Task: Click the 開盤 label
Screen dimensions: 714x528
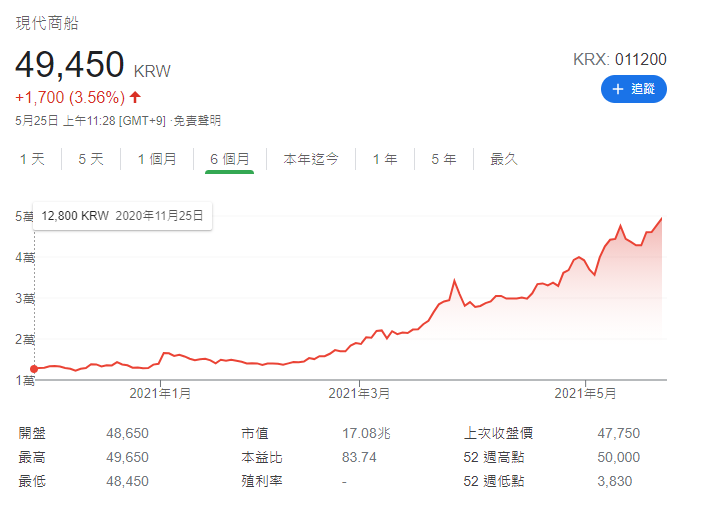Action: pos(32,433)
